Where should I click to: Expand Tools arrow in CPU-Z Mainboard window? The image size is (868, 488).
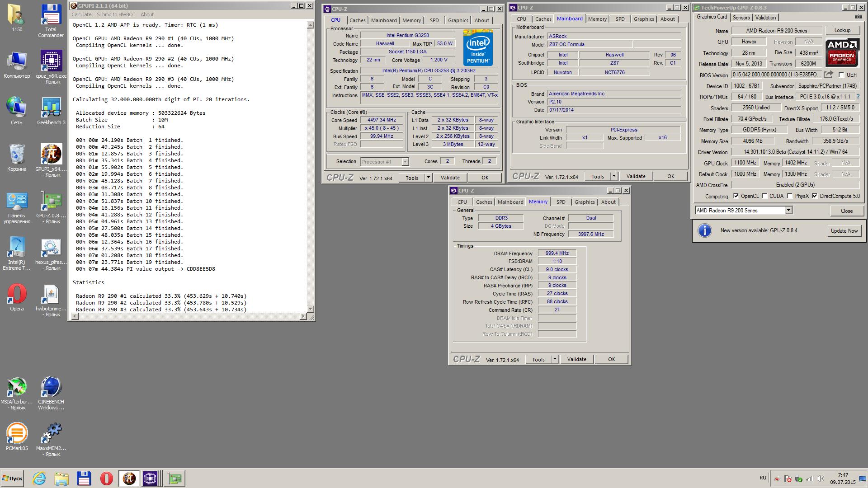614,176
